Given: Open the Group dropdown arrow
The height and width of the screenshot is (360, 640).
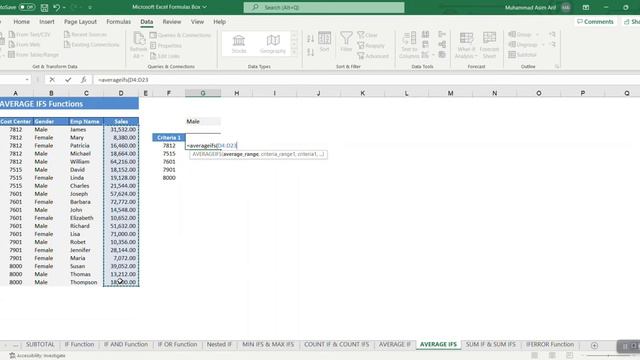Looking at the screenshot, I should [x=537, y=35].
